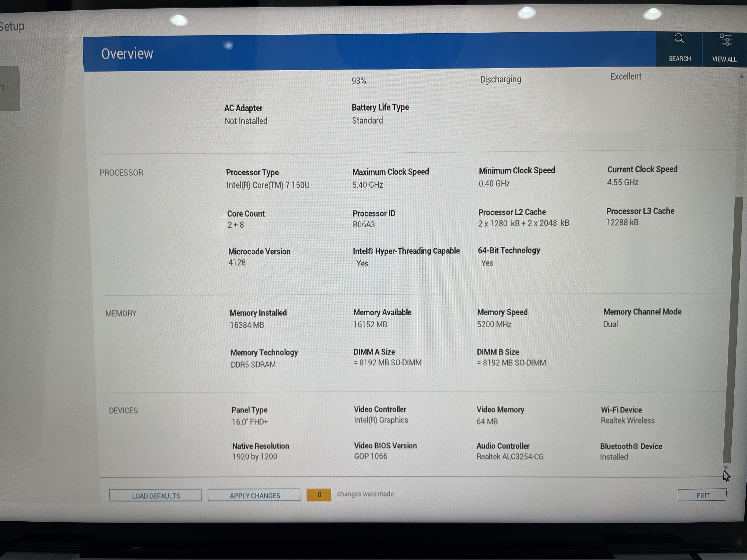The width and height of the screenshot is (747, 560).
Task: Click the "Minimum Clock Speed" label
Action: pyautogui.click(x=517, y=171)
